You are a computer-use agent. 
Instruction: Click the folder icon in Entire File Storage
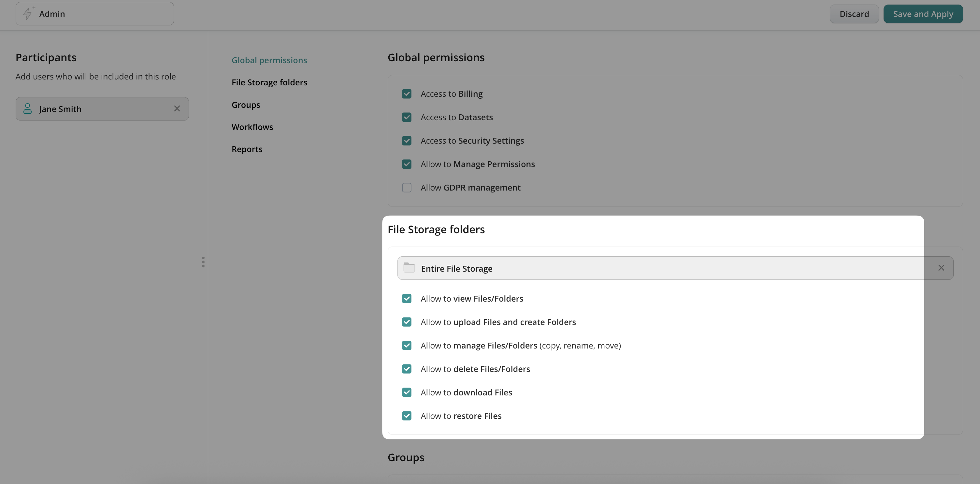pyautogui.click(x=409, y=268)
